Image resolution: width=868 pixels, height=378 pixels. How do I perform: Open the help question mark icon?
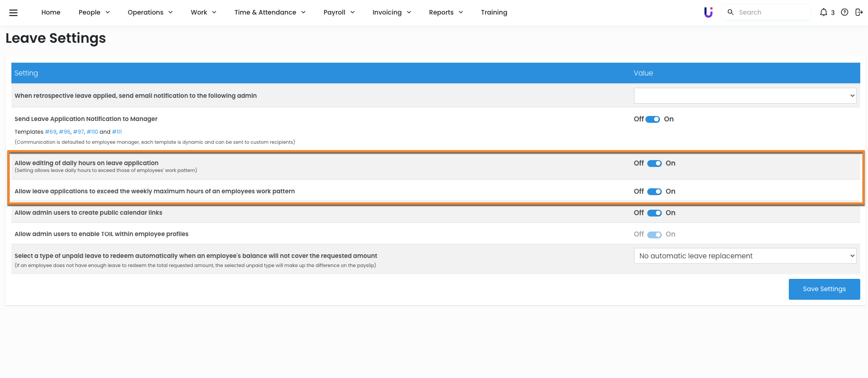pos(844,12)
